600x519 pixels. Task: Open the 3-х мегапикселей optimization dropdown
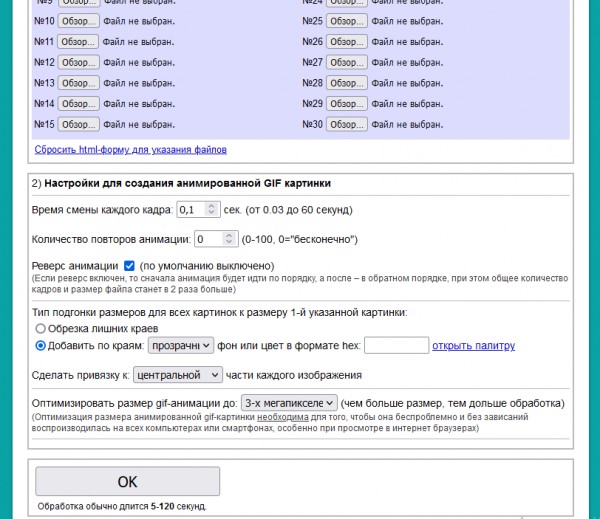pos(289,403)
